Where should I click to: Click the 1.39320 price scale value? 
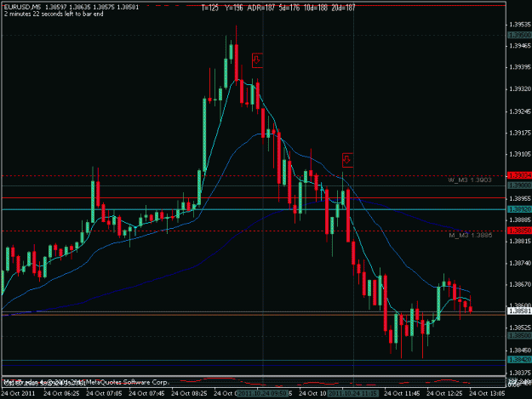pyautogui.click(x=520, y=89)
